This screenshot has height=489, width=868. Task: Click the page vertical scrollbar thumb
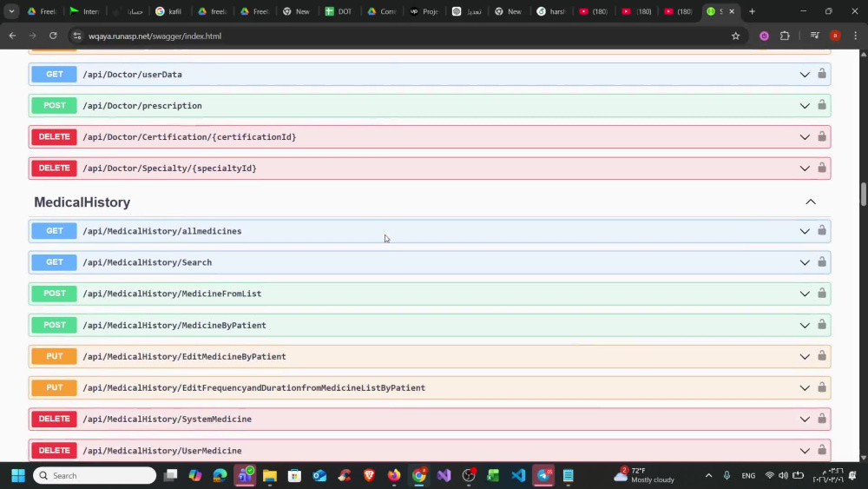tap(863, 194)
